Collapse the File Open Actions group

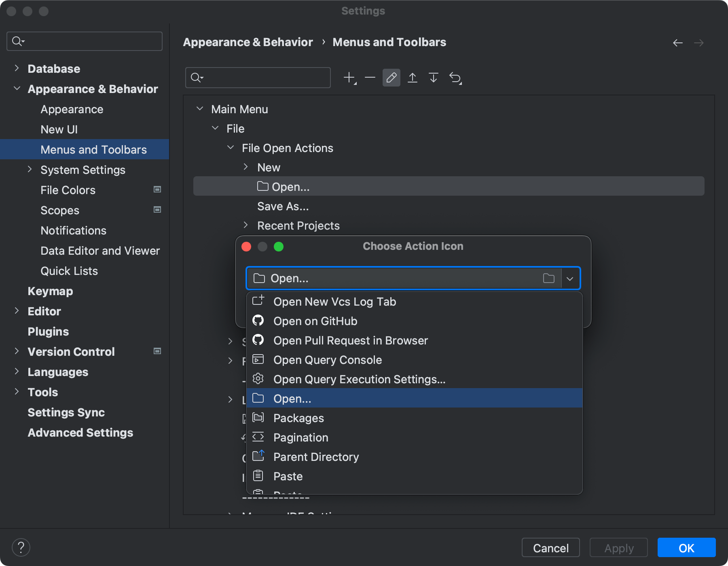point(231,148)
